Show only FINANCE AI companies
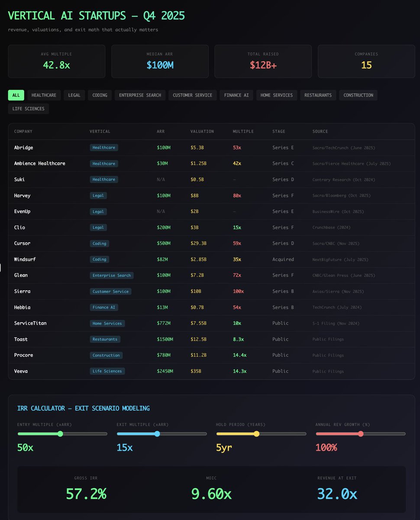Image resolution: width=420 pixels, height=520 pixels. [x=236, y=95]
